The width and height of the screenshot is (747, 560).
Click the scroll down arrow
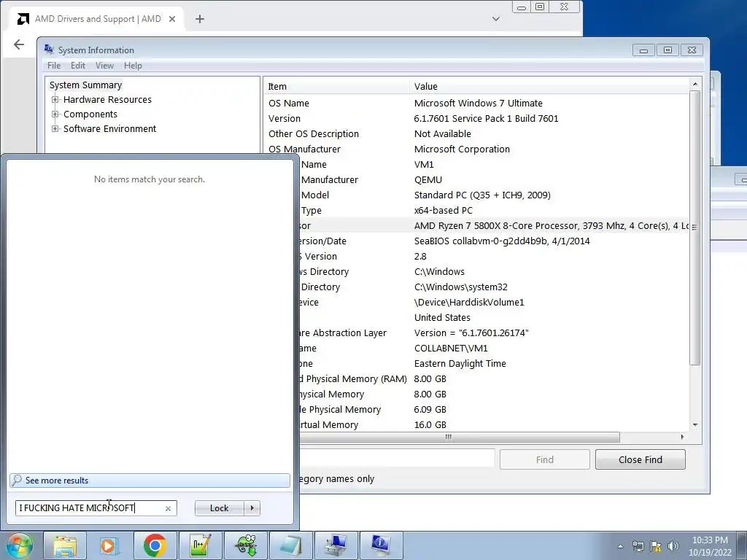[694, 425]
